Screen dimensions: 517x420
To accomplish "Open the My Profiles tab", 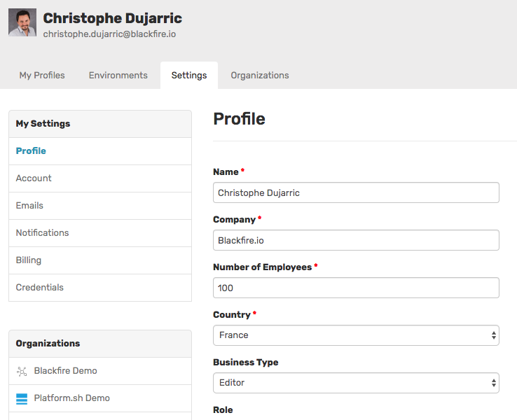I will click(42, 75).
